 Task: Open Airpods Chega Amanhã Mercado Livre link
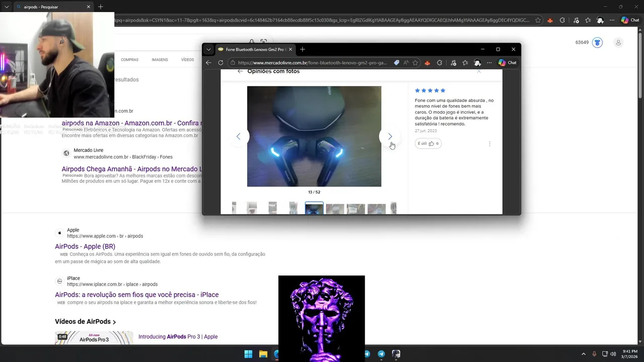[x=132, y=169]
